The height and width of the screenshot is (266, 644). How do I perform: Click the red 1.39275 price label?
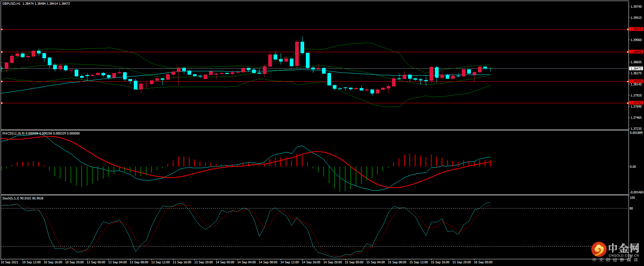(636, 29)
